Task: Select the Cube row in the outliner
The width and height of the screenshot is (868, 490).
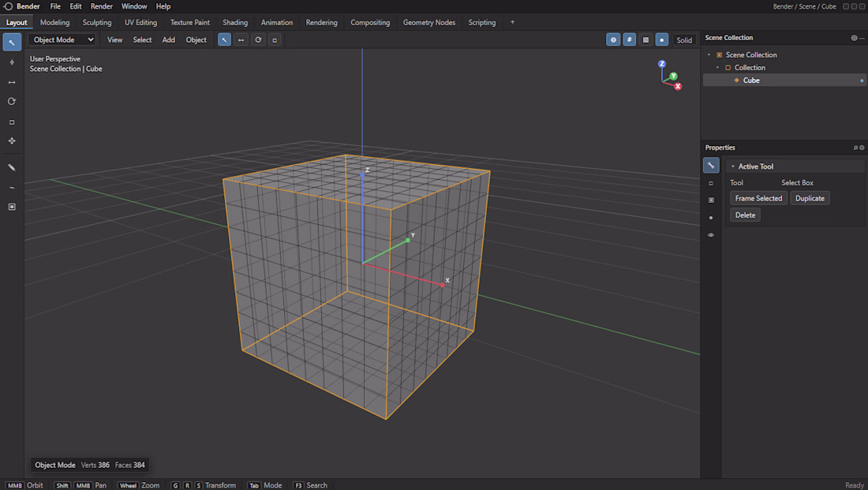Action: coord(784,80)
